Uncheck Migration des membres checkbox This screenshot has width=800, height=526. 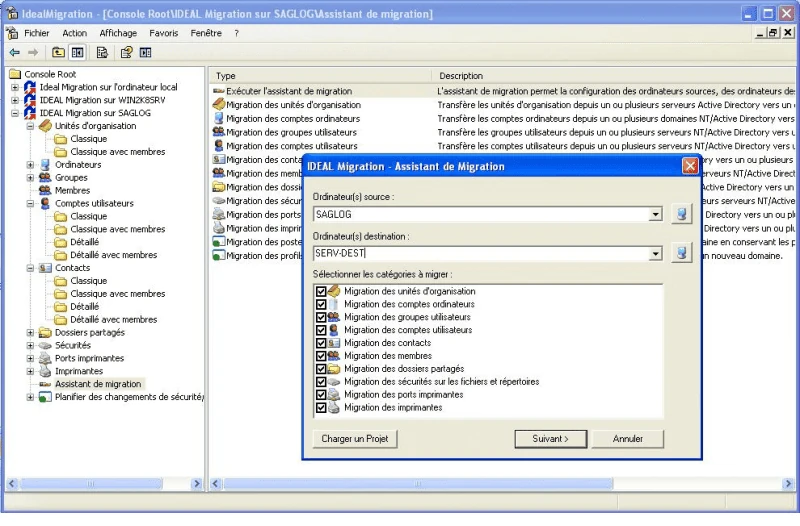click(x=321, y=356)
